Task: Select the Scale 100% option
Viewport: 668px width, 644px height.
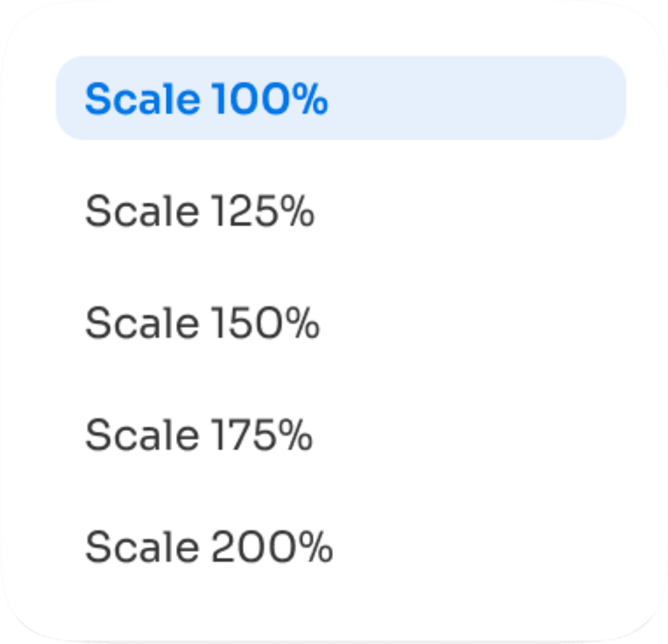Action: click(207, 98)
